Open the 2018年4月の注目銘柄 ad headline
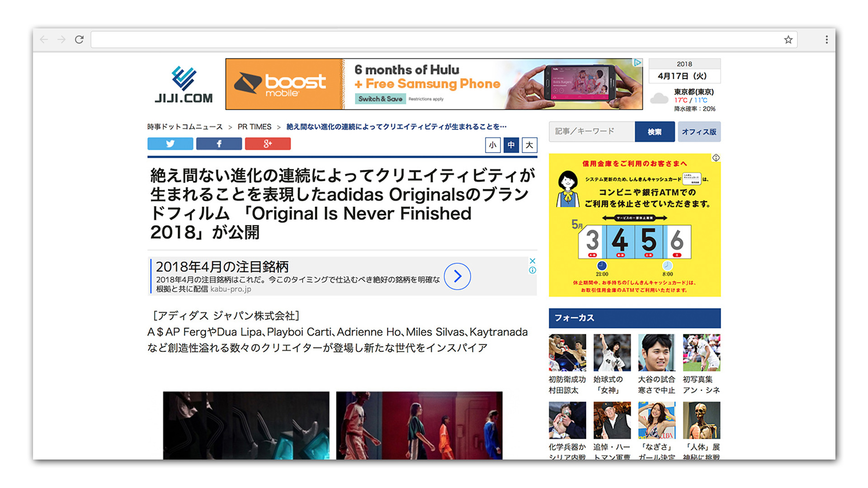The image size is (868, 488). coord(222,267)
